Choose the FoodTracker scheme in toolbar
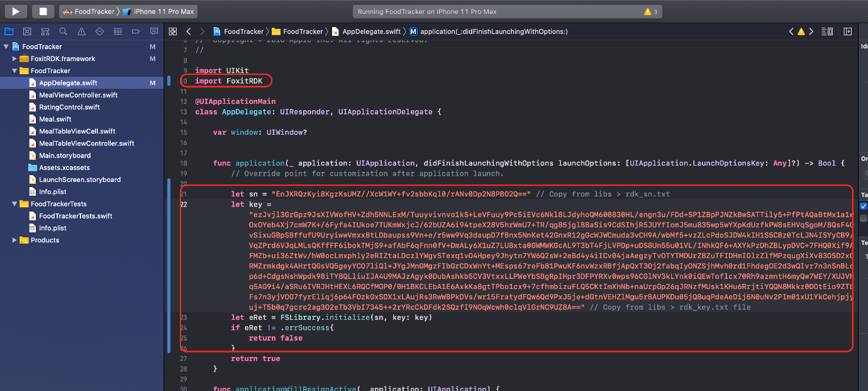This screenshot has height=391, width=868. coord(89,11)
